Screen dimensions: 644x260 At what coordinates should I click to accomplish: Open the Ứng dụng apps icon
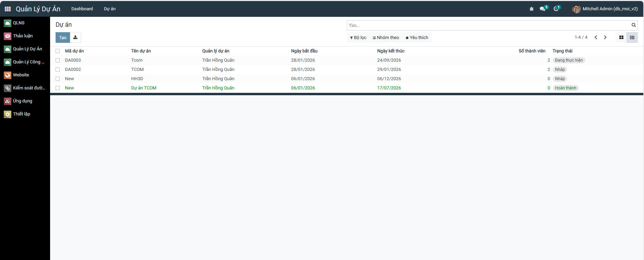(x=8, y=101)
